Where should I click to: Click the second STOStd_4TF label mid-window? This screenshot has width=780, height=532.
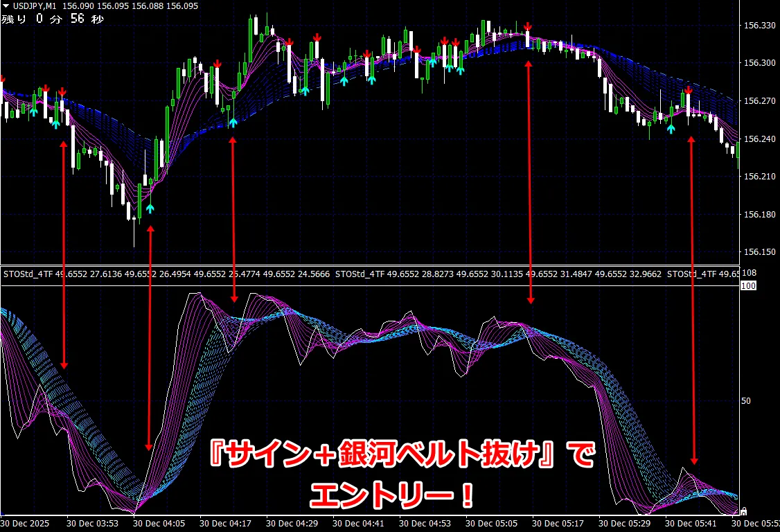[x=360, y=274]
